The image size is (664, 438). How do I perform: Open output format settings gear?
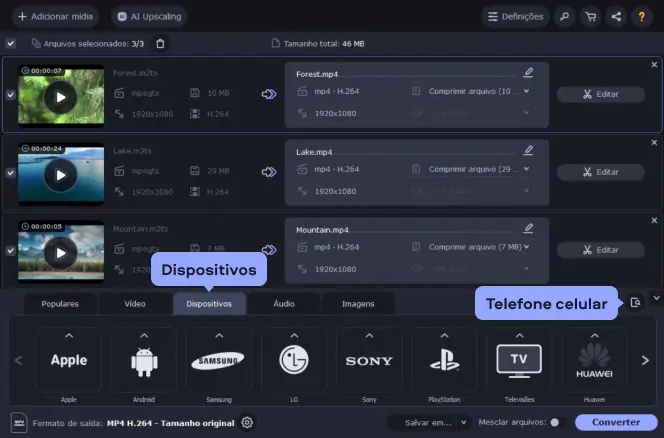(x=247, y=422)
